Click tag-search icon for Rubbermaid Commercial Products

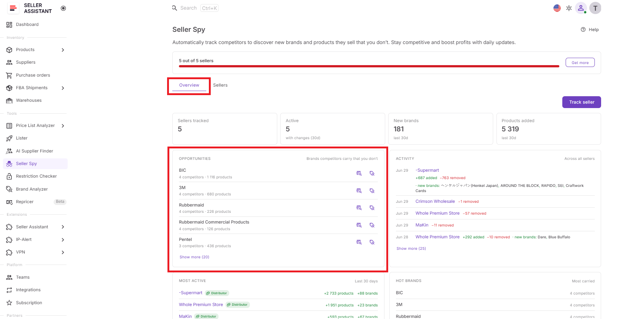tap(372, 225)
